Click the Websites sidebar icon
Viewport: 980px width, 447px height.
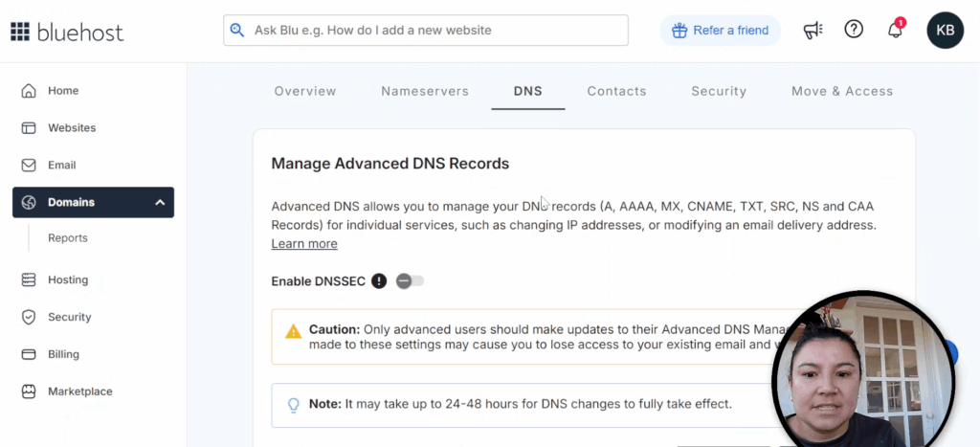(29, 128)
